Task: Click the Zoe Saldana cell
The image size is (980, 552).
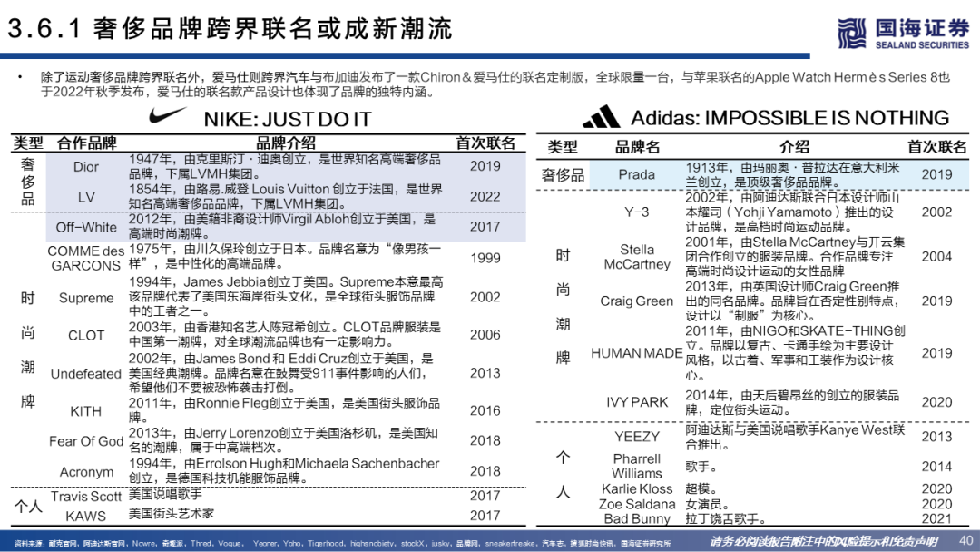Action: click(x=637, y=504)
